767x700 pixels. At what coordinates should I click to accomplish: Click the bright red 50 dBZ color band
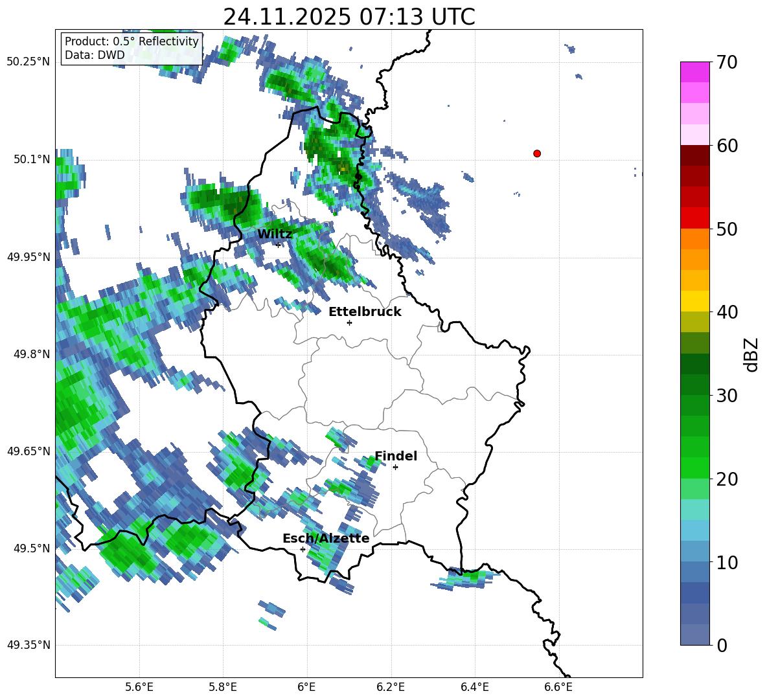pos(695,218)
